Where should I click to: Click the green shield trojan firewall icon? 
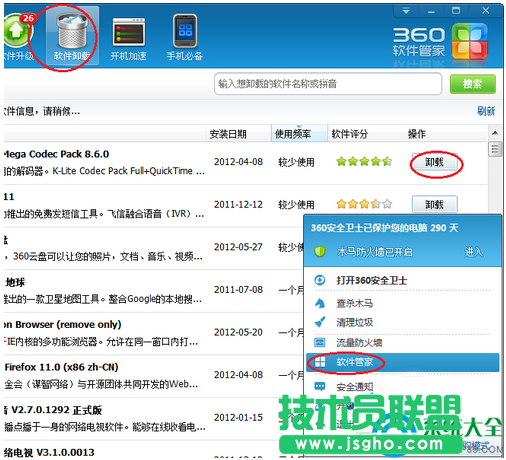(x=320, y=251)
